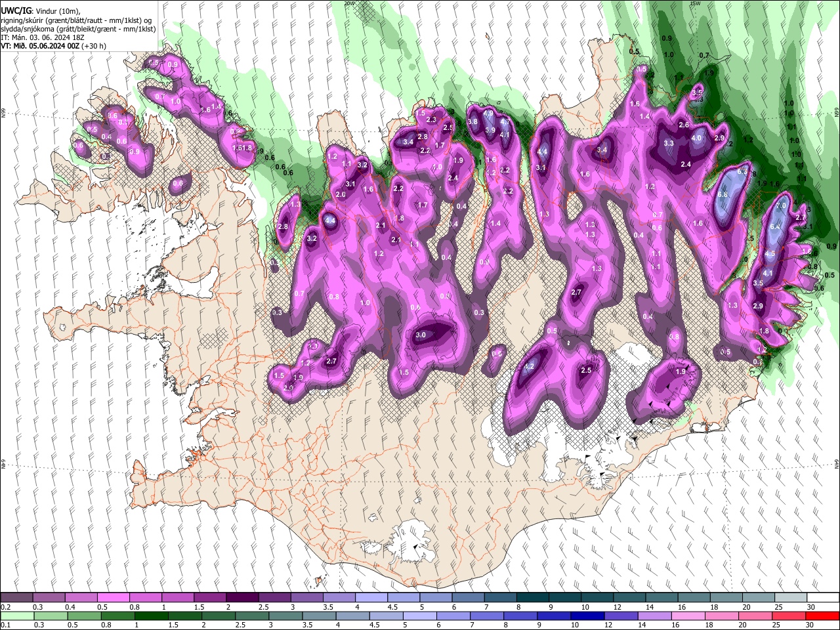The width and height of the screenshot is (840, 630).
Task: Select the 'IT: Mán. 03. 06. 2024 18Z' text
Action: [43, 38]
